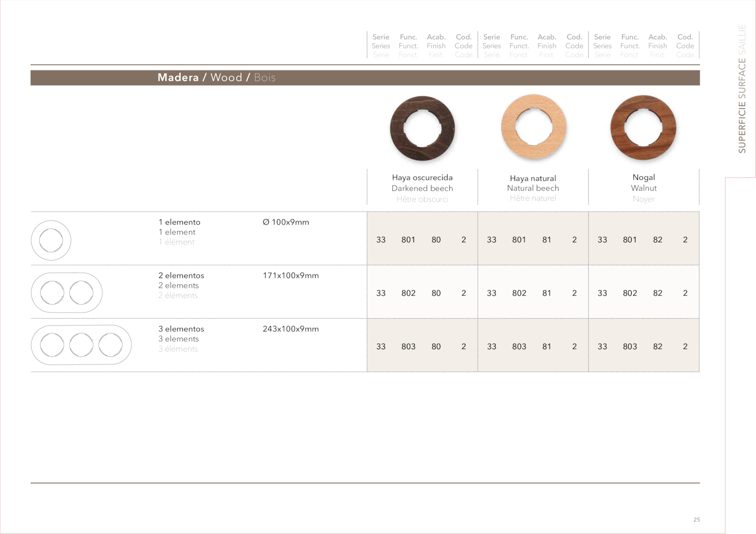Click the walnut wood ring image
The width and height of the screenshot is (756, 534).
click(x=643, y=127)
